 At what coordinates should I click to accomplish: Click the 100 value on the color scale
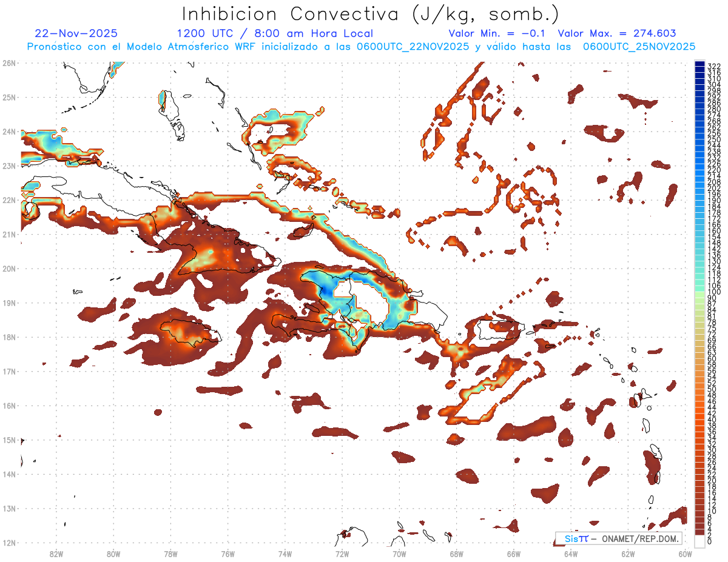pyautogui.click(x=714, y=292)
